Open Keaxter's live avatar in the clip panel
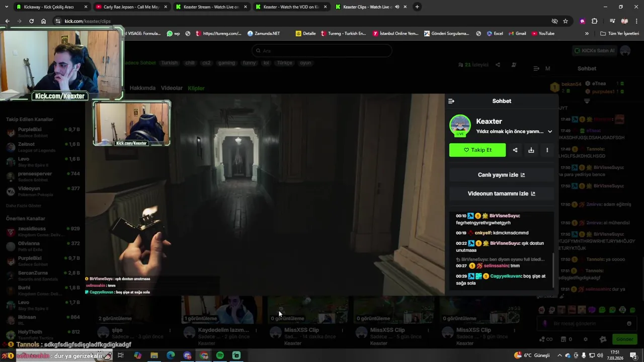Image resolution: width=644 pixels, height=362 pixels. (460, 126)
